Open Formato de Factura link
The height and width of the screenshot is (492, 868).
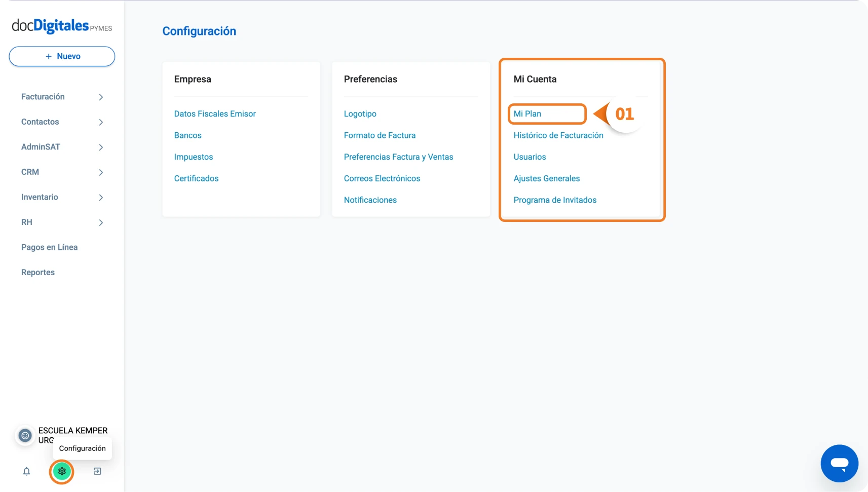tap(380, 135)
